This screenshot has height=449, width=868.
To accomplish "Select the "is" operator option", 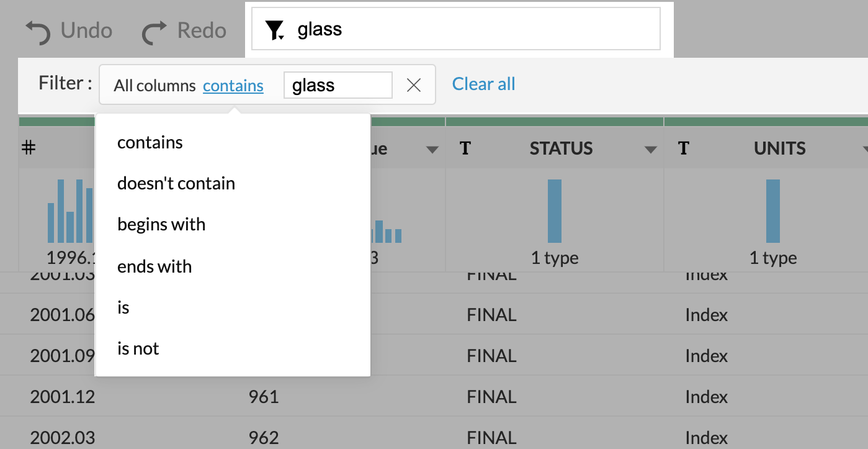I will tap(123, 308).
